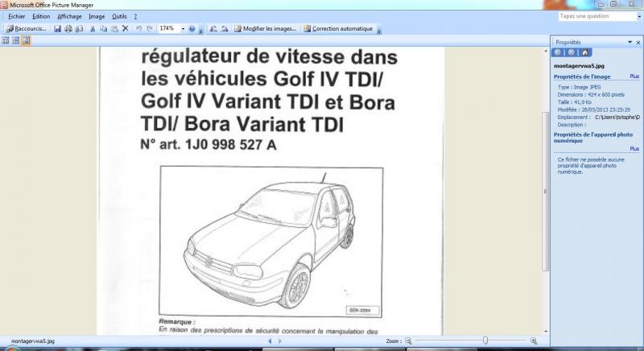Screen dimensions: 644x351
Task: Rotate image left icon
Action: pos(213,29)
